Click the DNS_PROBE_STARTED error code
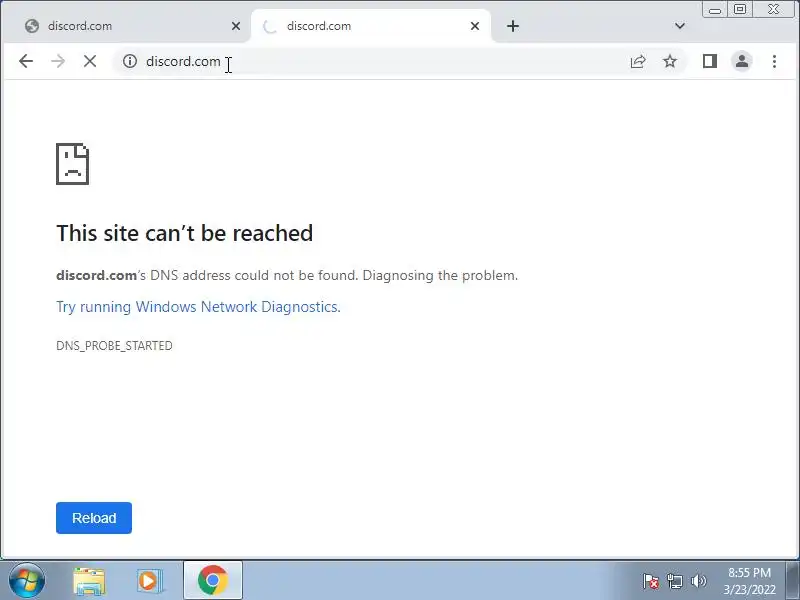 pyautogui.click(x=114, y=345)
